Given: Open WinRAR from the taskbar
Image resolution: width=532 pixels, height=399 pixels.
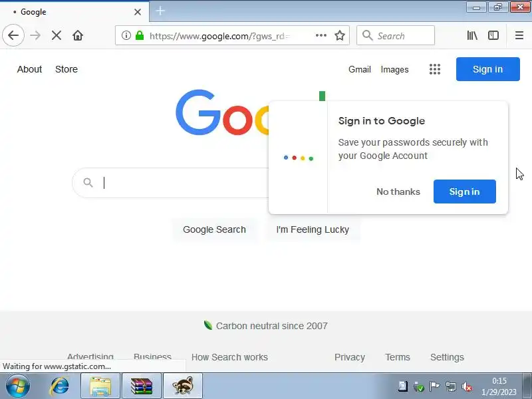Looking at the screenshot, I should (142, 386).
